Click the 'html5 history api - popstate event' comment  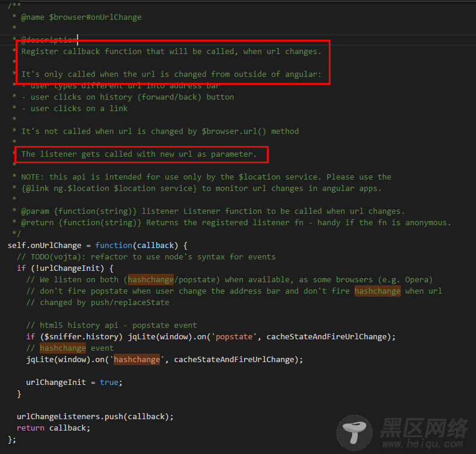(111, 325)
